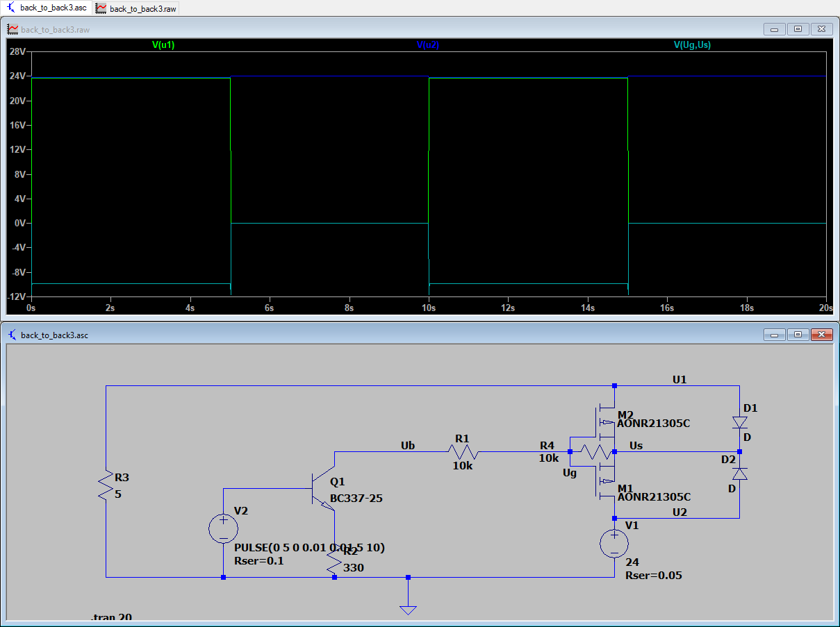Screen dimensions: 840x627
Task: Click the Ug net label
Action: coord(570,473)
